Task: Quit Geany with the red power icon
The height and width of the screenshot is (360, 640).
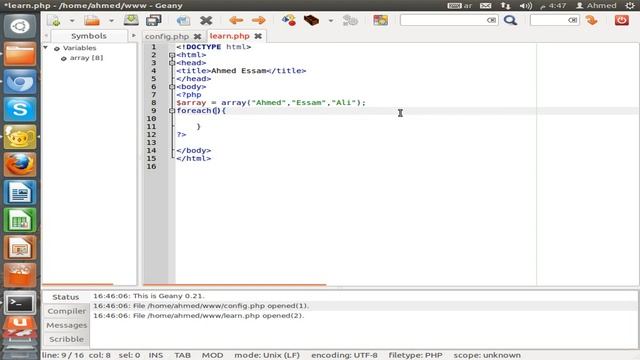Action: 622,20
